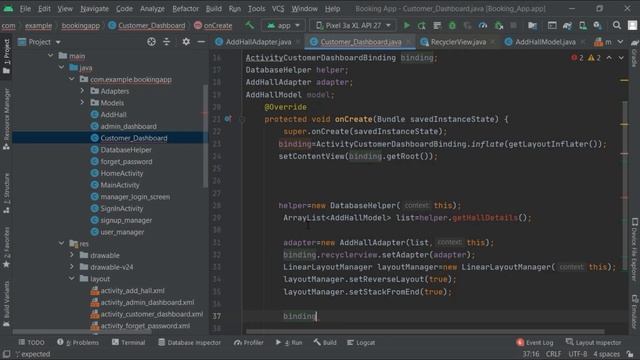Image resolution: width=640 pixels, height=360 pixels.
Task: Open Project panel settings gear
Action: click(186, 42)
